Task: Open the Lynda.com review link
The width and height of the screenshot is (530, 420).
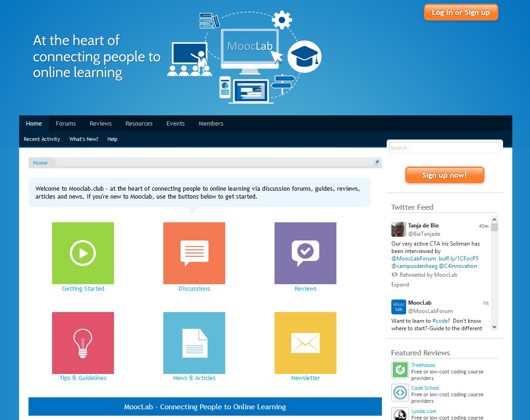Action: (423, 411)
